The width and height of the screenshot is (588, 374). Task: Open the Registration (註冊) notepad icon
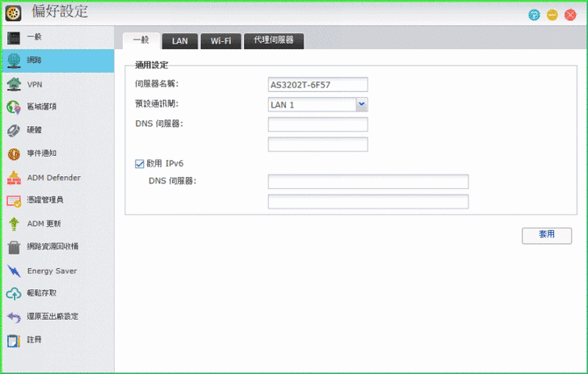14,340
